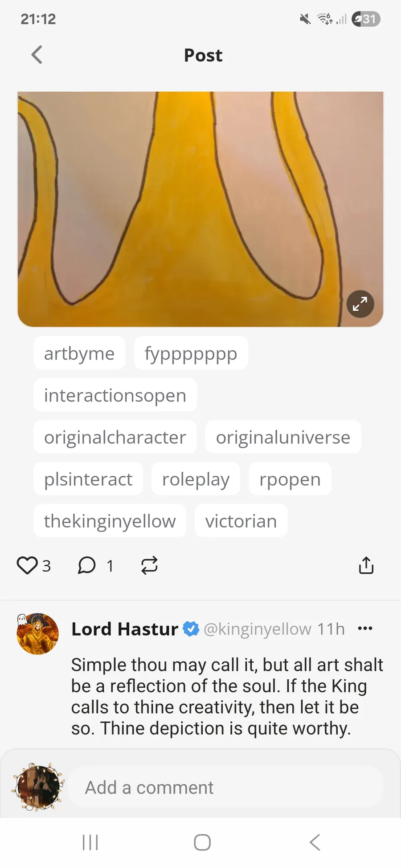The image size is (401, 868).
Task: Open @kinginyellow handle link
Action: coord(258,629)
